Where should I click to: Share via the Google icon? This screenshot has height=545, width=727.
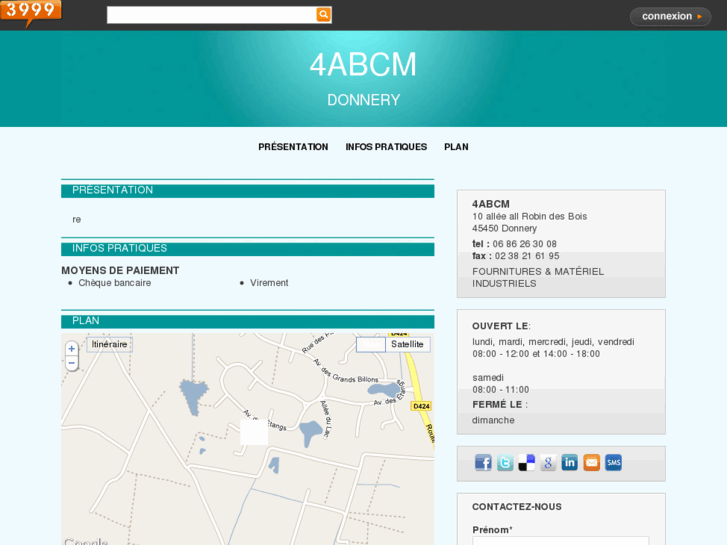548,462
